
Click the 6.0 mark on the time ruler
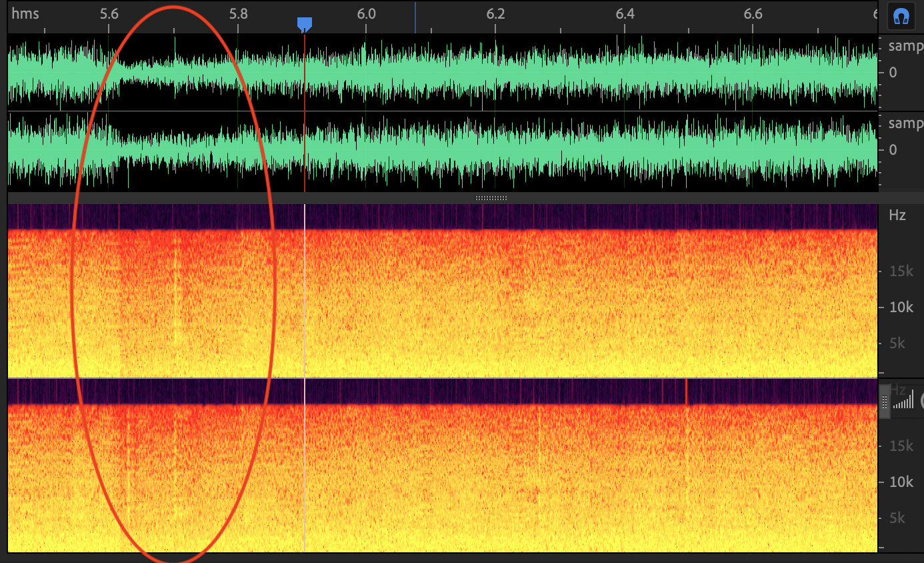coord(366,13)
